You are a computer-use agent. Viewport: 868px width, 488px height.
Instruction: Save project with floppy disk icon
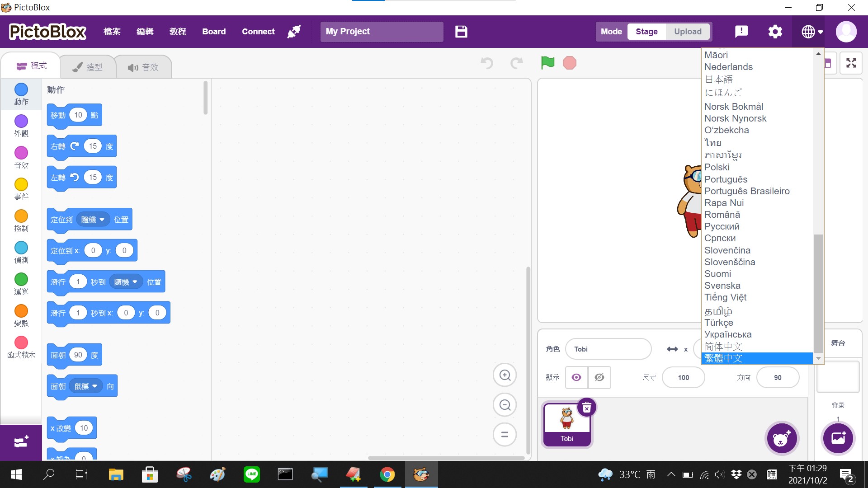(461, 32)
